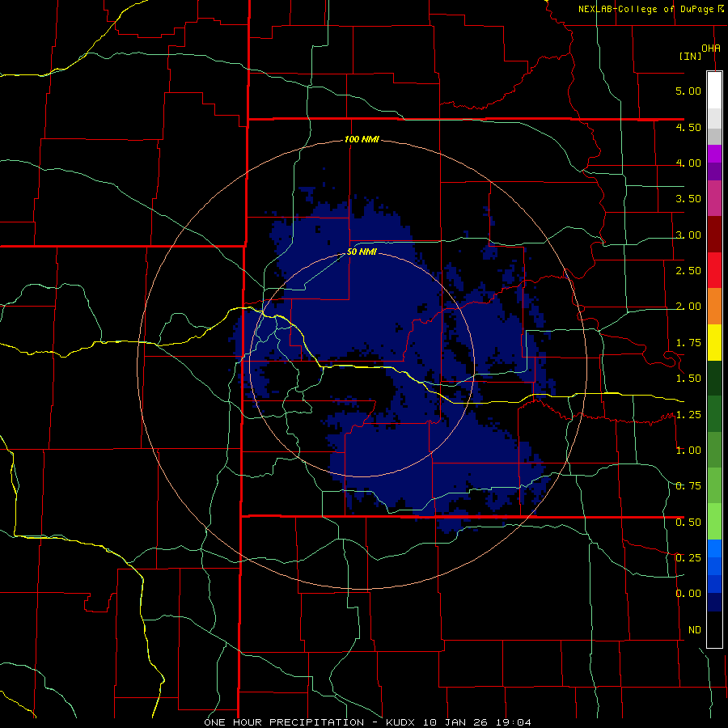728x728 pixels.
Task: Pick the pink legend swatch
Action: [714, 198]
